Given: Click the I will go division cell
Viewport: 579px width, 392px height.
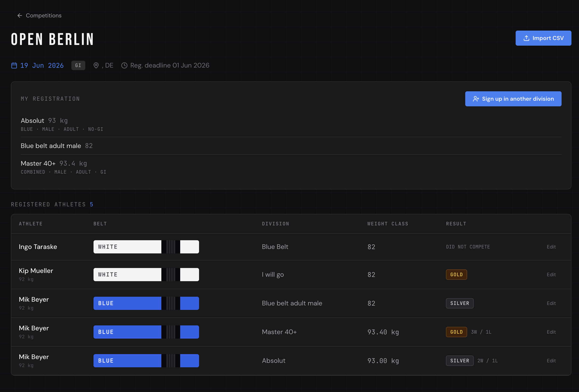Looking at the screenshot, I should click(x=273, y=275).
